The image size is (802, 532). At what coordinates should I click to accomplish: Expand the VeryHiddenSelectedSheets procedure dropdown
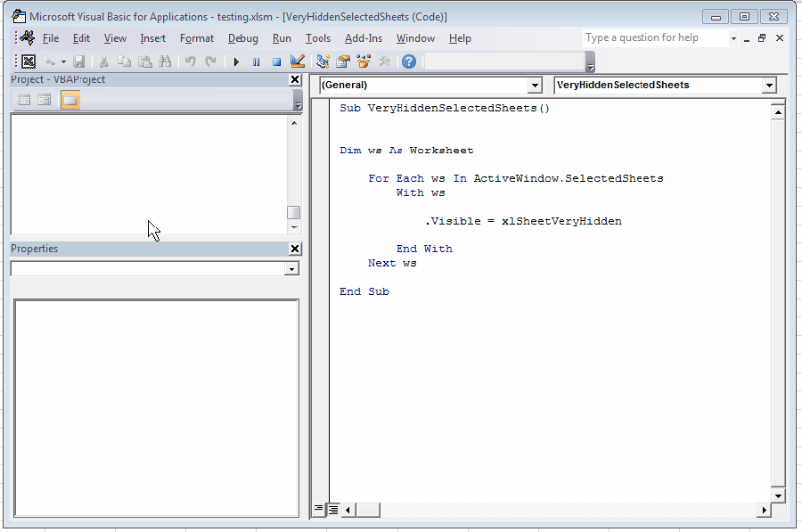[769, 86]
